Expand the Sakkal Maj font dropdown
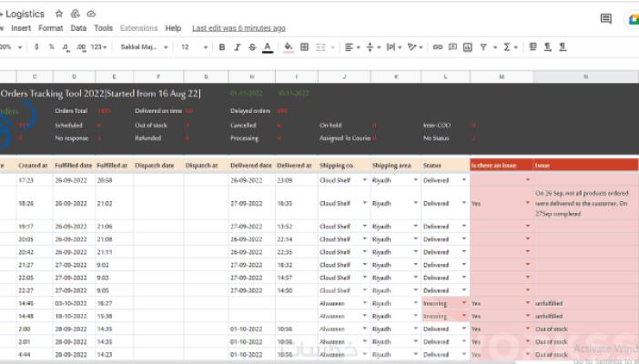The width and height of the screenshot is (639, 364). (144, 47)
